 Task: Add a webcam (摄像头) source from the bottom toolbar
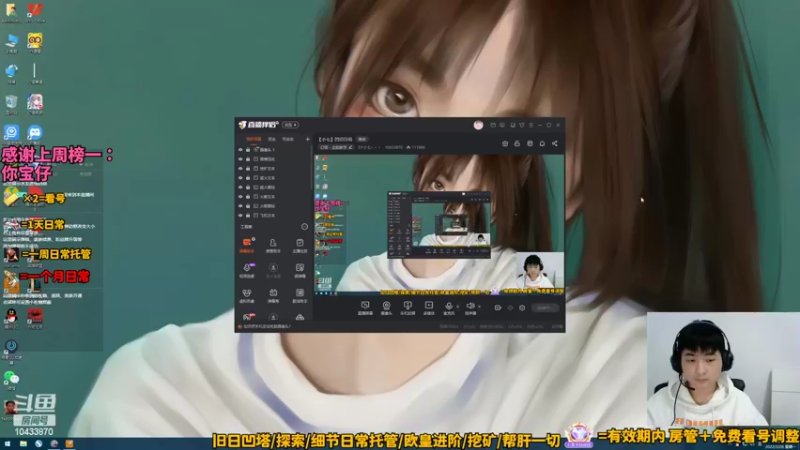tap(386, 307)
